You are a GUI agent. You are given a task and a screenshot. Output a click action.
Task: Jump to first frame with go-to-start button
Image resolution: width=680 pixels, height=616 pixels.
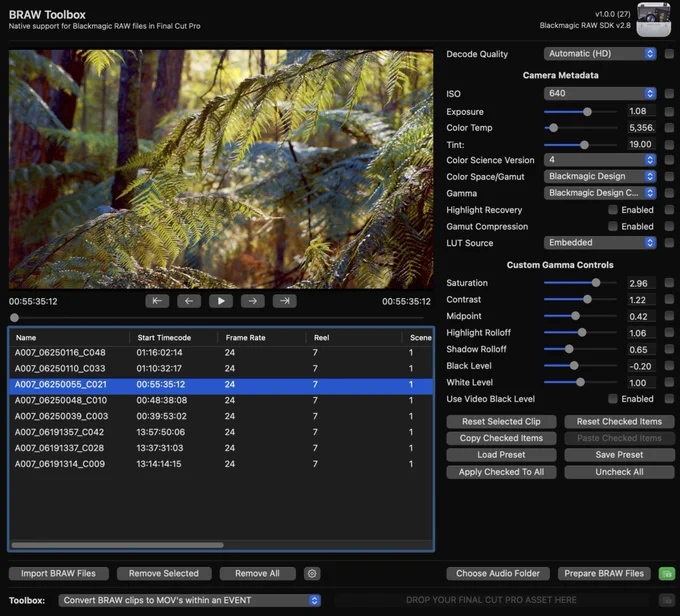coord(157,301)
